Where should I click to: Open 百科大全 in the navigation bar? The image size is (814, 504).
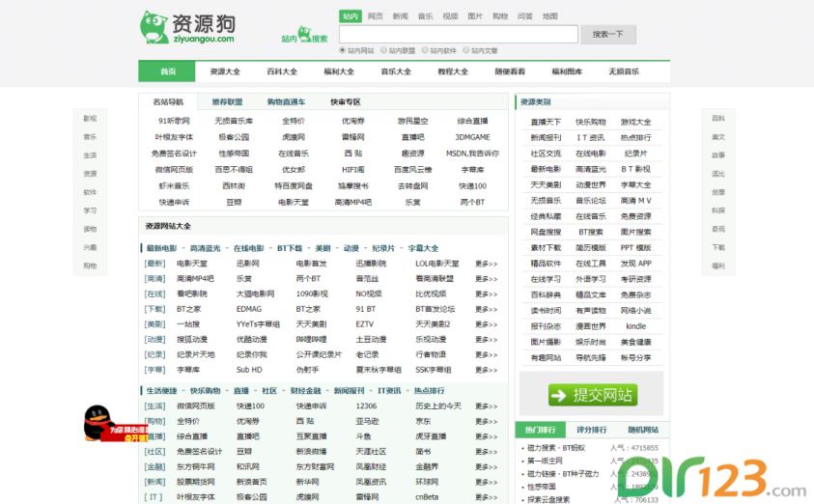point(282,71)
